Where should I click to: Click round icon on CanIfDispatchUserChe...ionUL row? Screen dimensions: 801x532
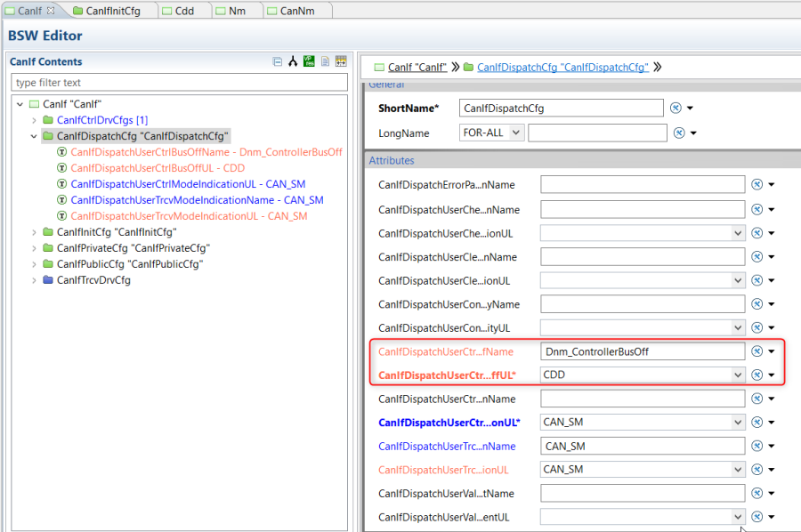click(757, 233)
